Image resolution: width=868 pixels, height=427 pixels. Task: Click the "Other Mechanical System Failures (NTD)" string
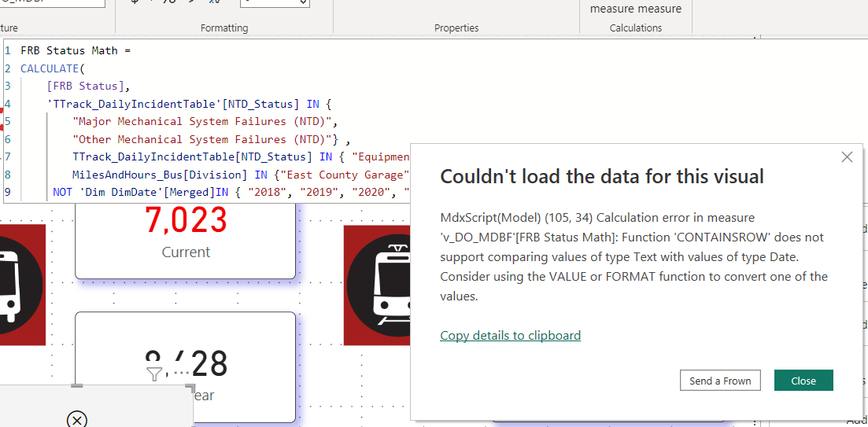(x=201, y=139)
